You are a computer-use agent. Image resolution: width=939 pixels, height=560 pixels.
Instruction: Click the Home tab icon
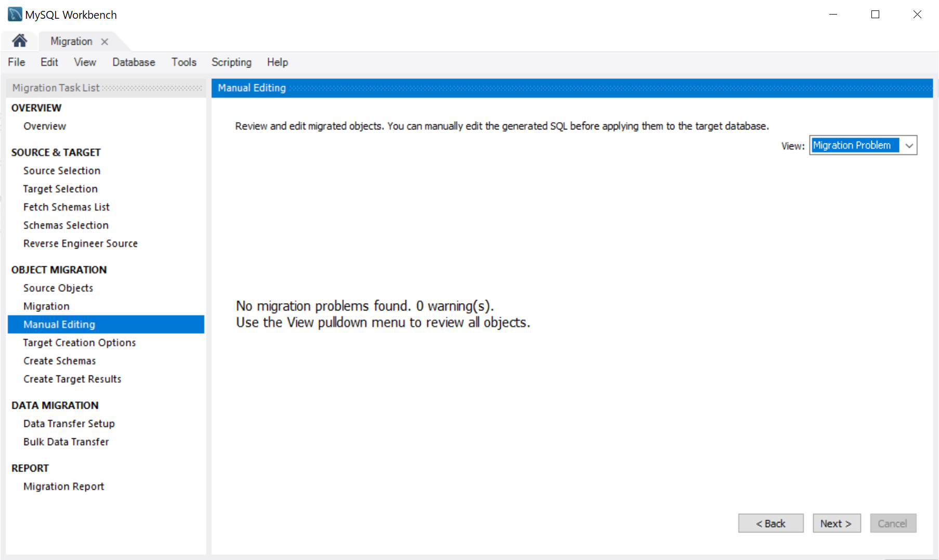[20, 41]
